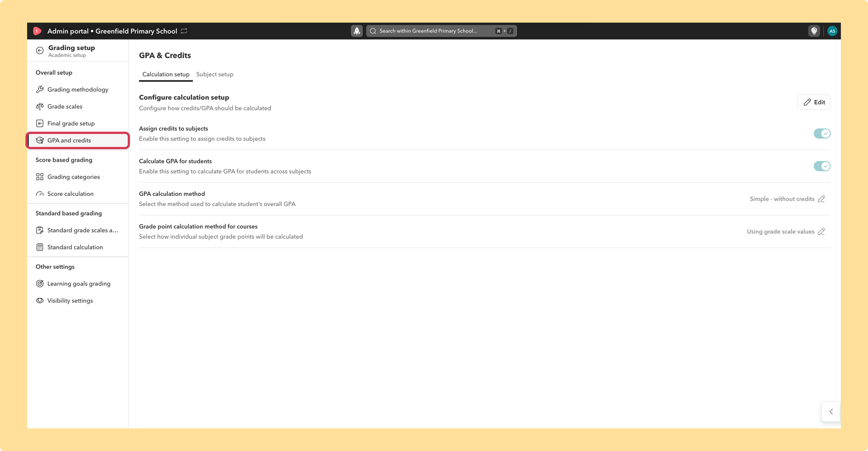Expand the side panel chevron at bottom right
This screenshot has height=451, width=868.
(831, 412)
